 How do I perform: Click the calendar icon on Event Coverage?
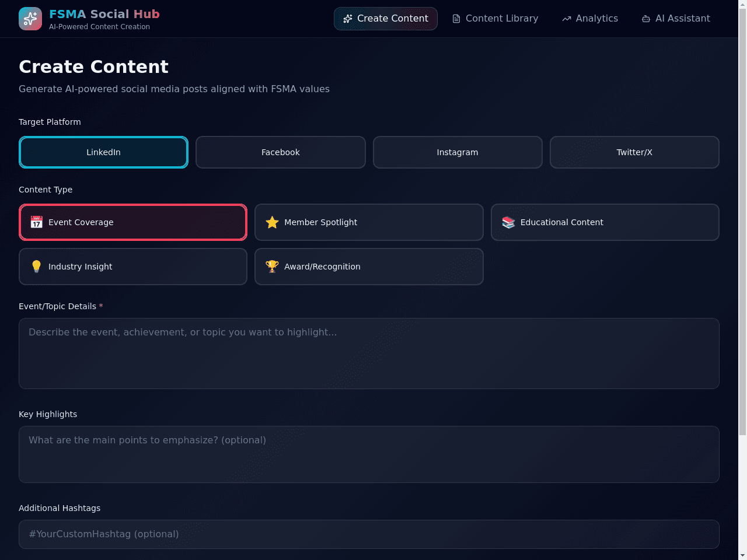[37, 222]
